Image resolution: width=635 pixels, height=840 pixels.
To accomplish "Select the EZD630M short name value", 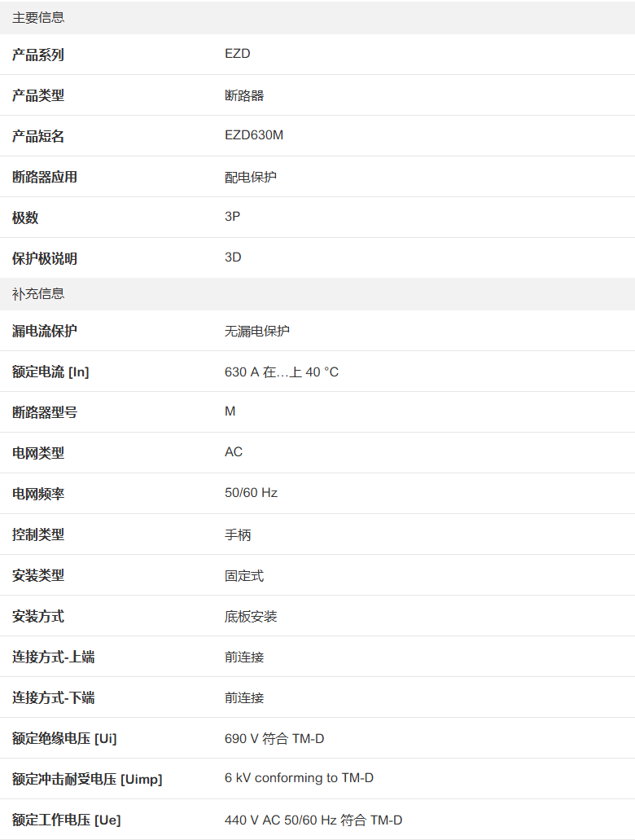I will coord(254,135).
